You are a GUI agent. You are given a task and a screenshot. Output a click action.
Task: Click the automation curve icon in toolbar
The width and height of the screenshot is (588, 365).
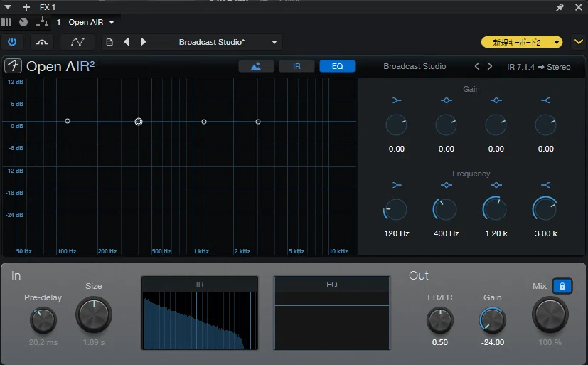coord(77,42)
